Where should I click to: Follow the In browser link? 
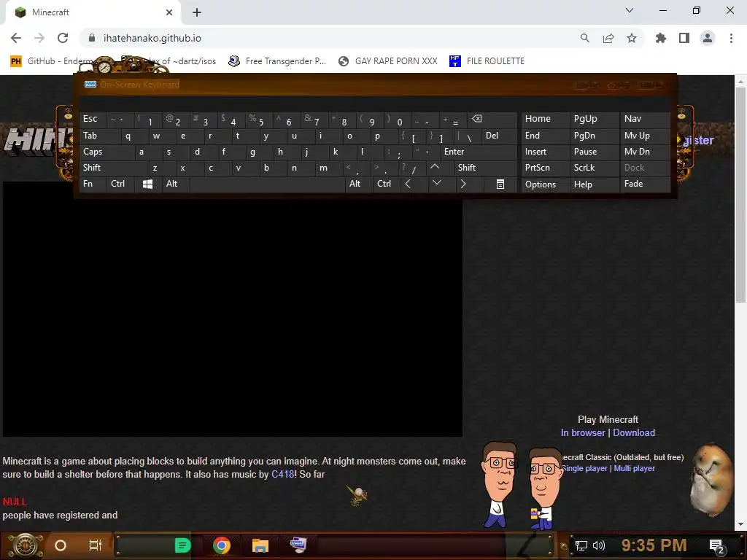coord(583,433)
